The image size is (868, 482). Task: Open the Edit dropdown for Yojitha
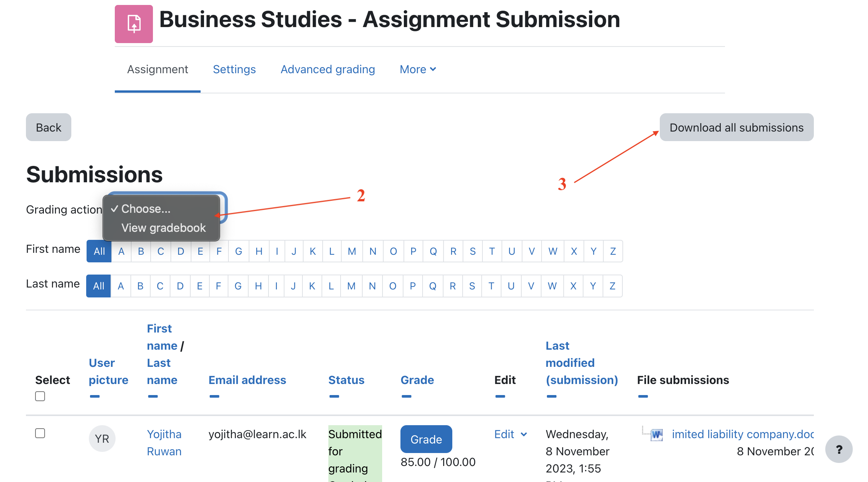point(511,434)
